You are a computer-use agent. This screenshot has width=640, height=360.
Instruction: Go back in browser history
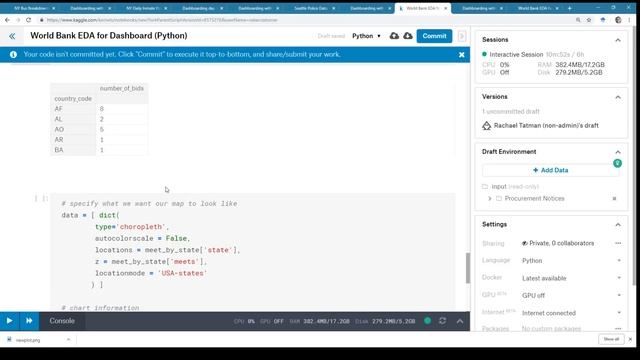pos(7,20)
